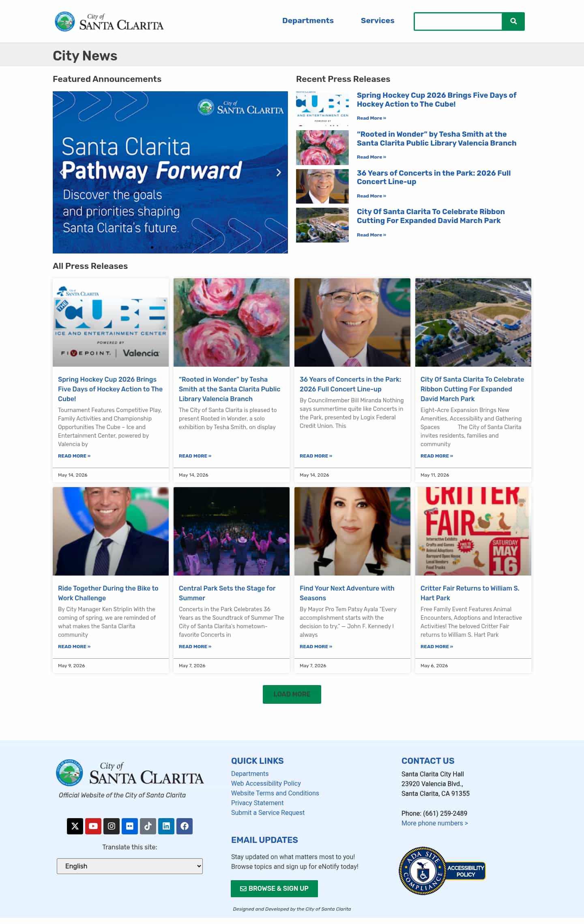The height and width of the screenshot is (924, 584).
Task: Open the aerial park card image
Action: click(x=473, y=322)
